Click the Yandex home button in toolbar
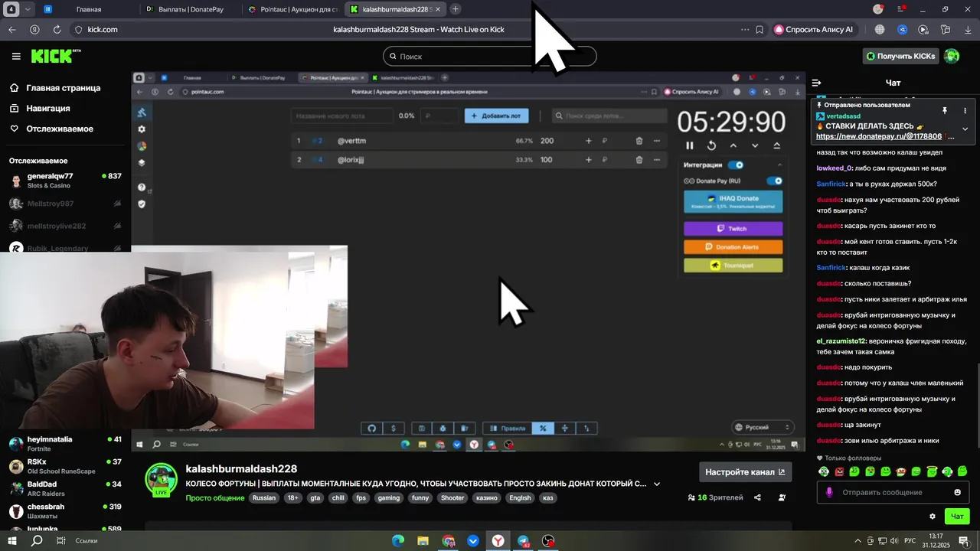 [x=34, y=29]
